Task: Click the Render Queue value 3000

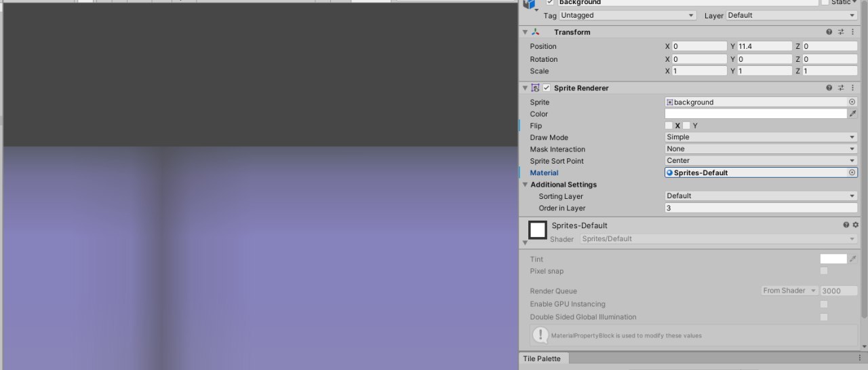Action: coord(839,291)
